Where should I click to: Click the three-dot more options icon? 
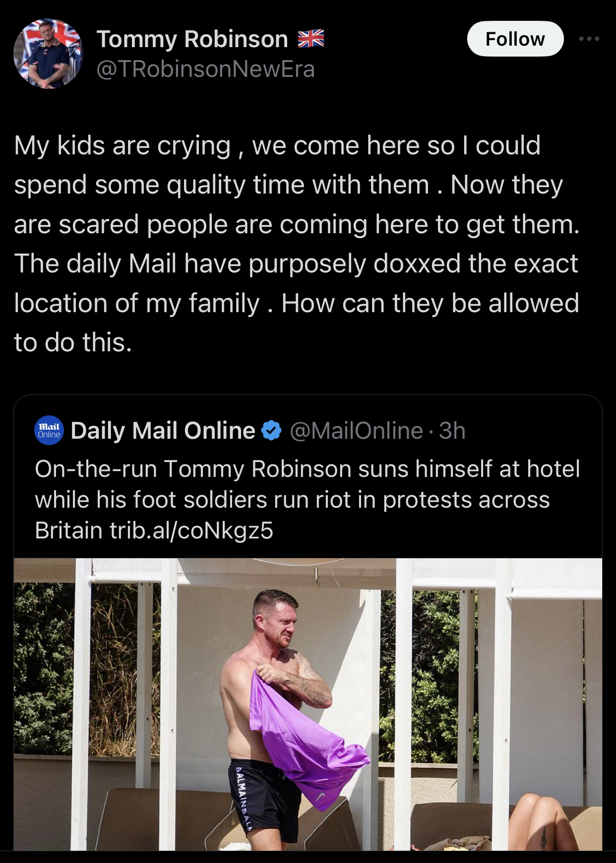tap(589, 39)
